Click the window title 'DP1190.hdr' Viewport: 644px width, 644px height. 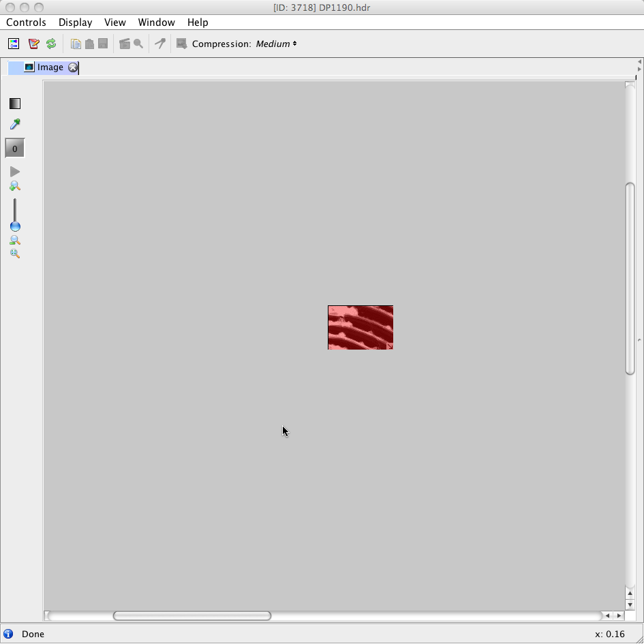coord(344,7)
